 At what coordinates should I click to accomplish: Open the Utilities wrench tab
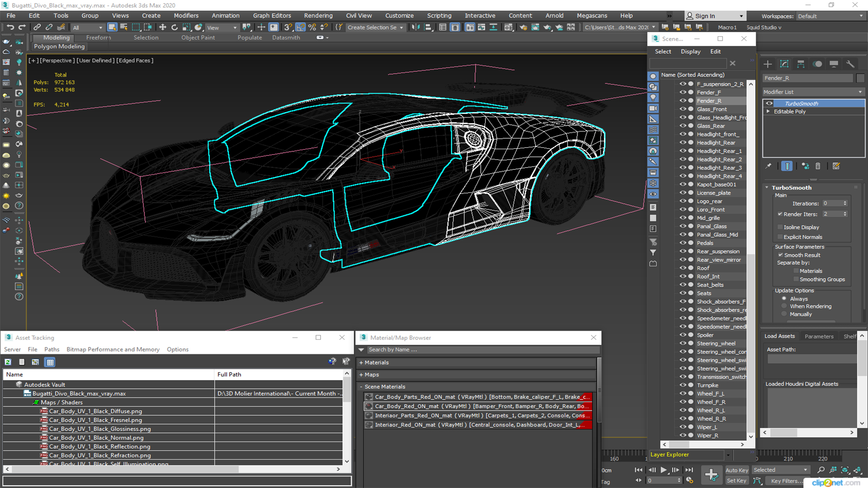pos(850,64)
